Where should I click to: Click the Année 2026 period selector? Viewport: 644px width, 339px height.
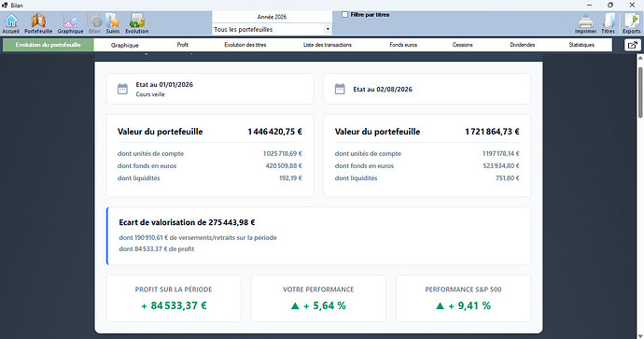point(272,17)
